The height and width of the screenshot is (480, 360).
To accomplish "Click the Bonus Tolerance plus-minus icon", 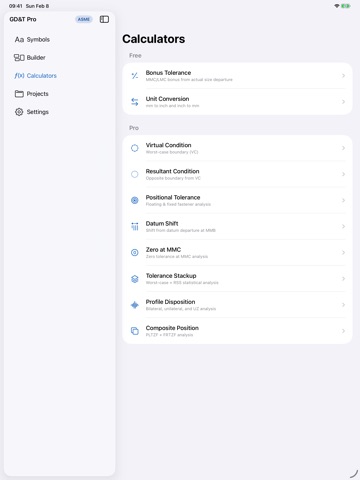I will click(x=135, y=76).
